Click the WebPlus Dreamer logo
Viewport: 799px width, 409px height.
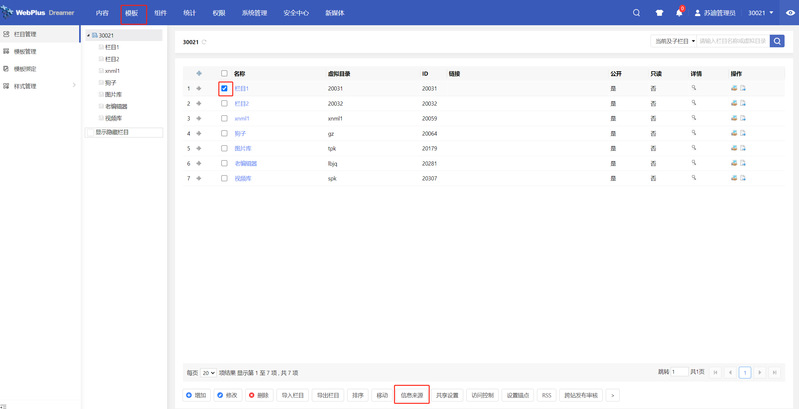(x=38, y=13)
